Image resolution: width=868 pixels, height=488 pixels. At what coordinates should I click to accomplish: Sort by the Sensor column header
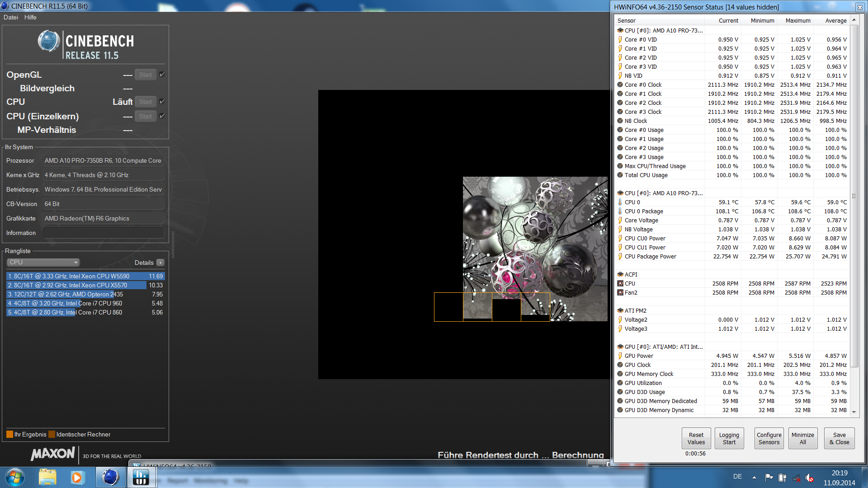pyautogui.click(x=660, y=21)
